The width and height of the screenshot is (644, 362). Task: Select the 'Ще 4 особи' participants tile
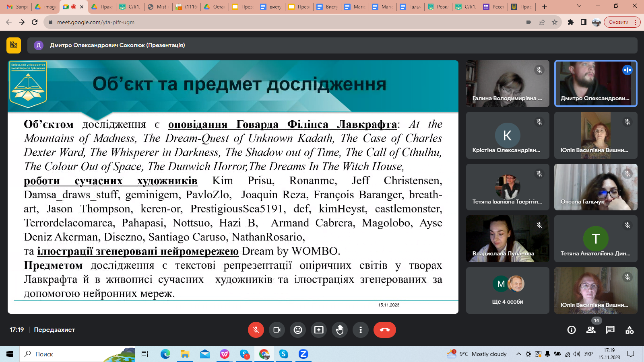pos(508,290)
